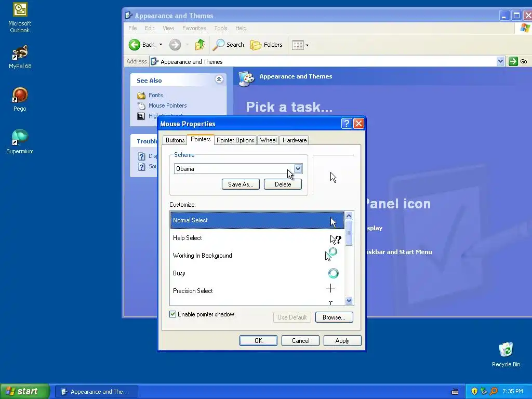The height and width of the screenshot is (399, 532).
Task: Toggle the Folders pane button
Action: (267, 45)
